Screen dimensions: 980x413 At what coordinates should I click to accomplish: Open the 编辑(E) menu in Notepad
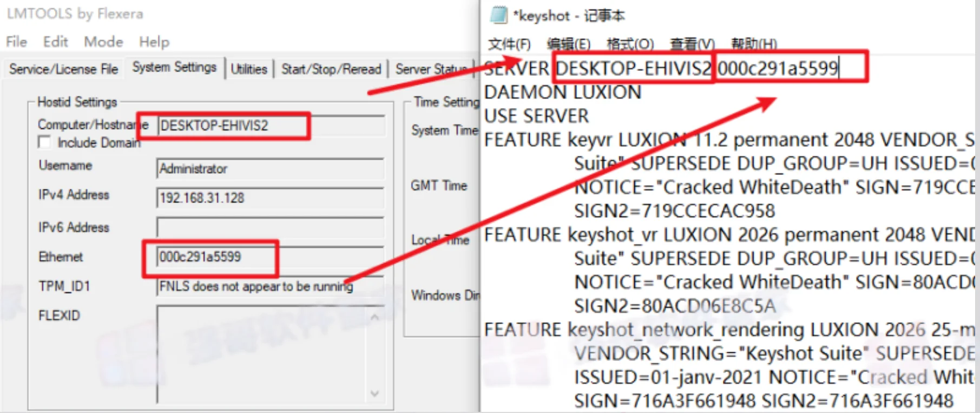coord(569,43)
